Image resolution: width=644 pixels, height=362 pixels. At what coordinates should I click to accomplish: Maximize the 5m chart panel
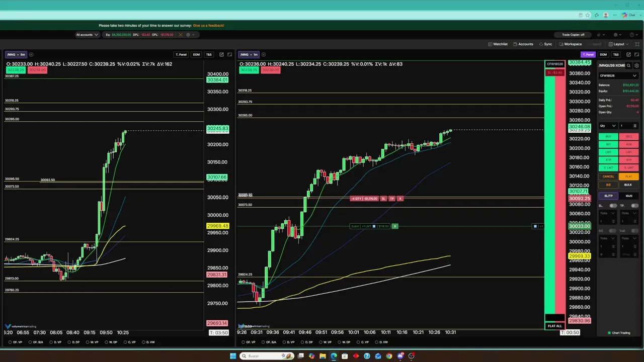point(230,54)
